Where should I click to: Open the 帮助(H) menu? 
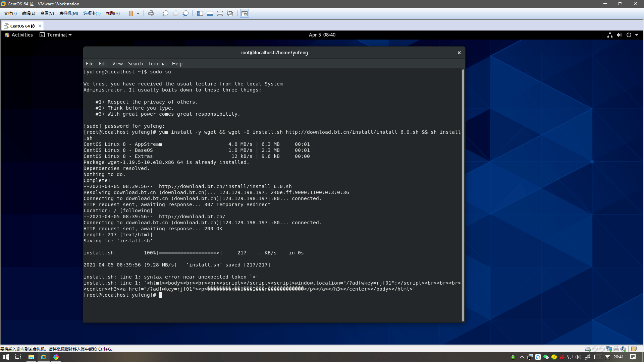pos(113,13)
